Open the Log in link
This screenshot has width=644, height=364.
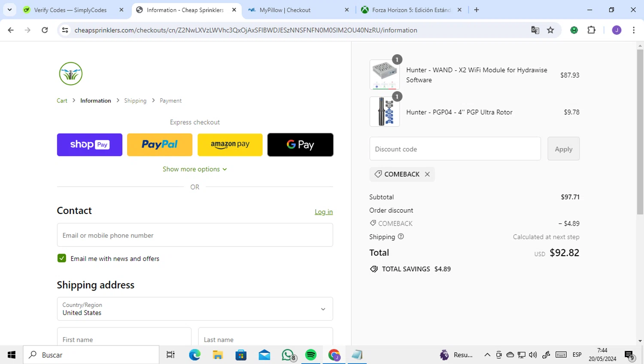324,211
